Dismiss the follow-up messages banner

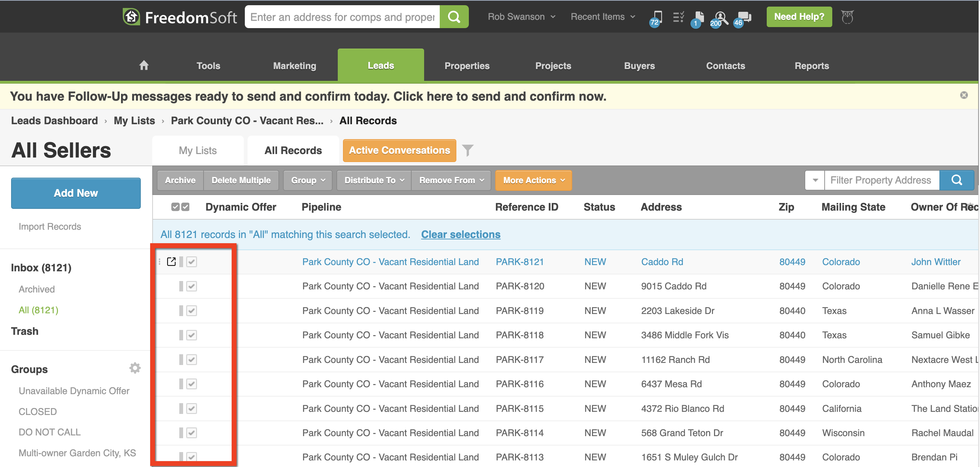[x=964, y=95]
